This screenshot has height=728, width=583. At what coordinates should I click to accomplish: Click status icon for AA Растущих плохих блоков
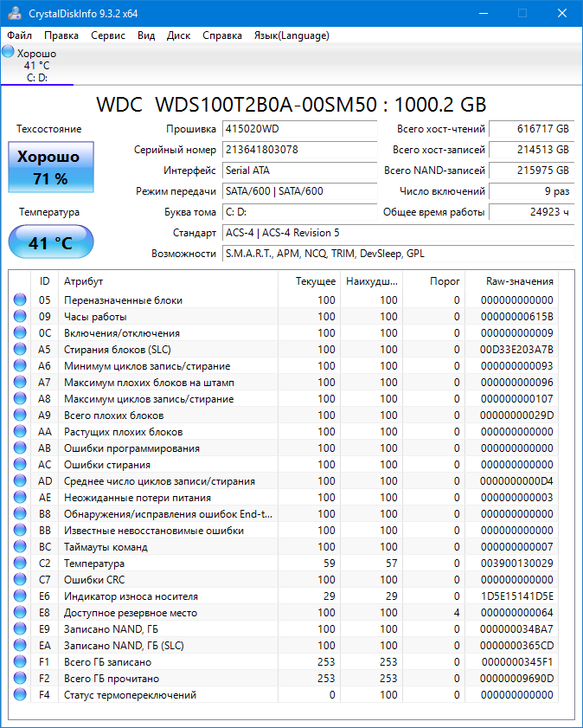[x=20, y=431]
